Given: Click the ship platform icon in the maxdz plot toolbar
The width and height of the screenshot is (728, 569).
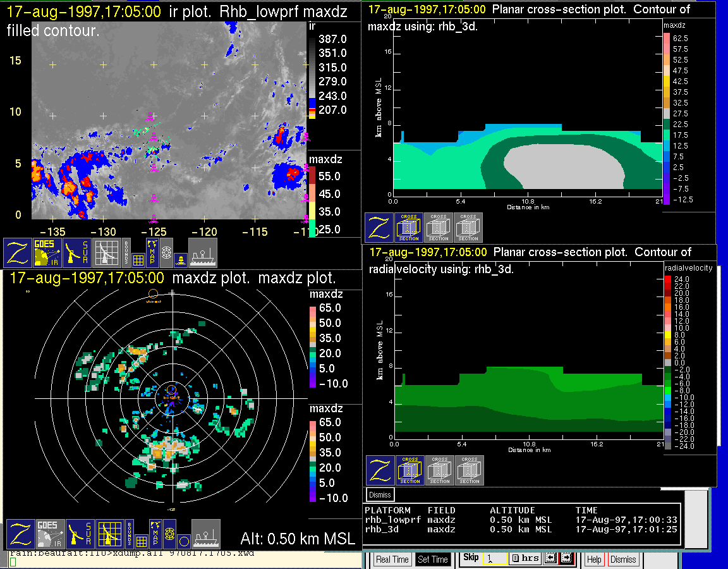Looking at the screenshot, I should 205,534.
